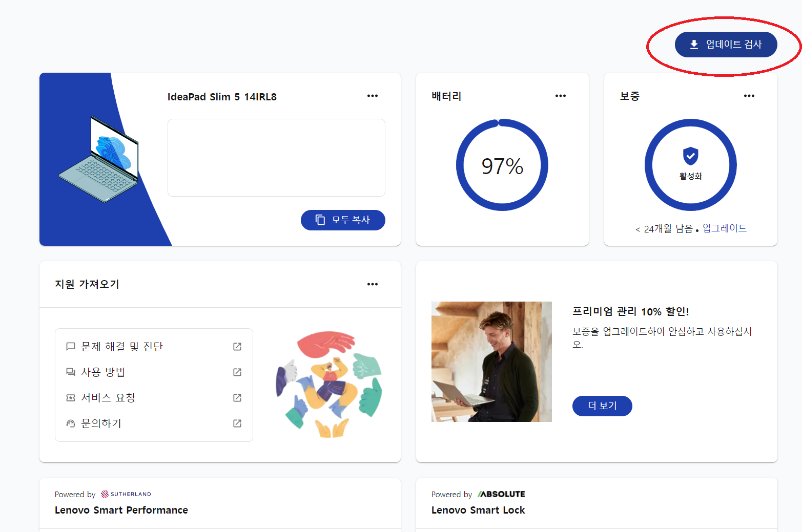Click external-link icon beside 서비스 요청
This screenshot has width=802, height=532.
(x=237, y=398)
